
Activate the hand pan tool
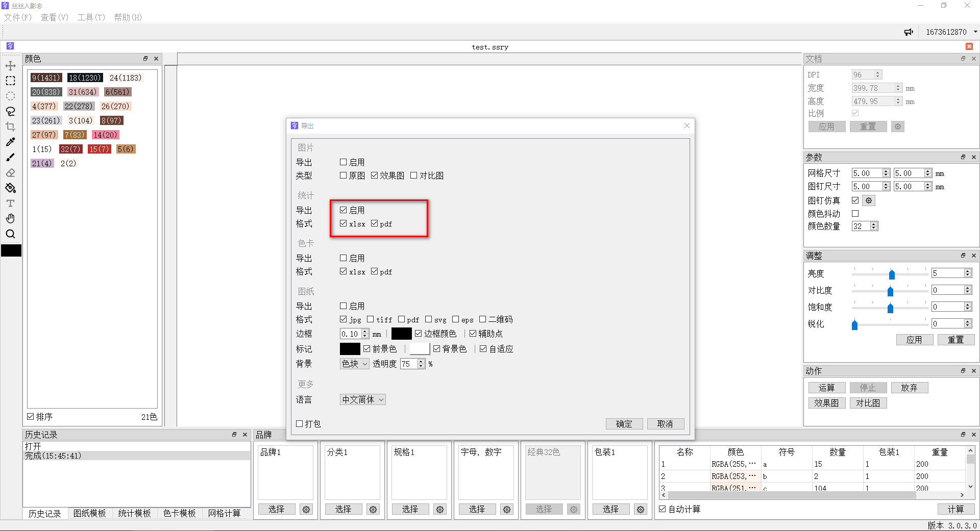(10, 218)
